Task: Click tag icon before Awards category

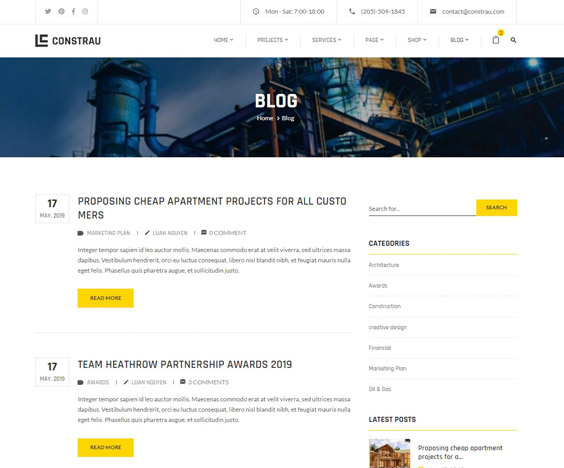Action: click(x=81, y=382)
